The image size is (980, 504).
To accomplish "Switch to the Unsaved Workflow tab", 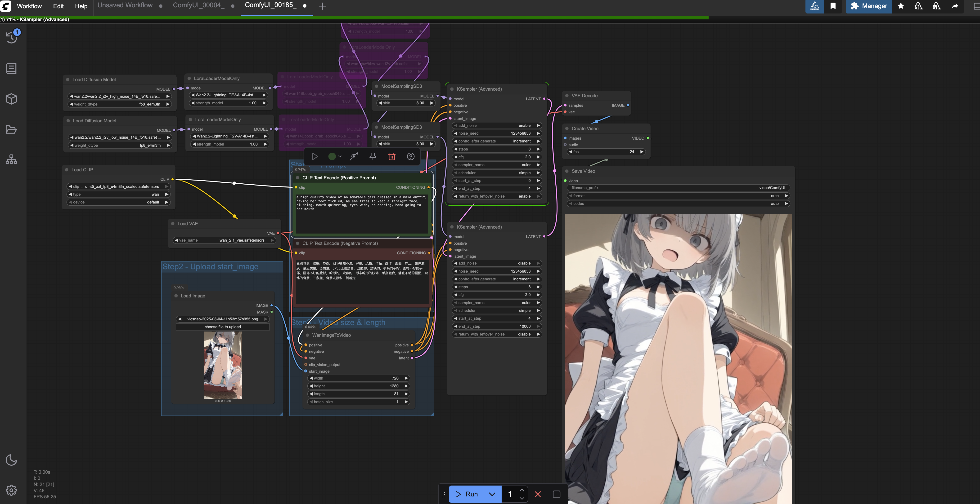I will pyautogui.click(x=125, y=5).
